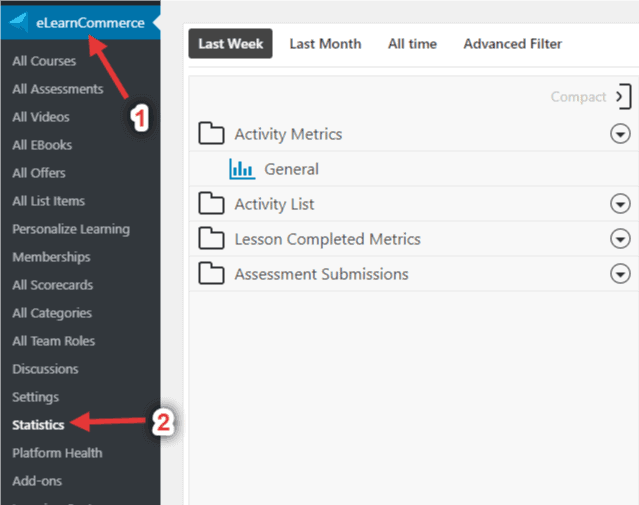The width and height of the screenshot is (639, 505).
Task: Collapse the Activity Metrics section arrow
Action: tap(620, 134)
